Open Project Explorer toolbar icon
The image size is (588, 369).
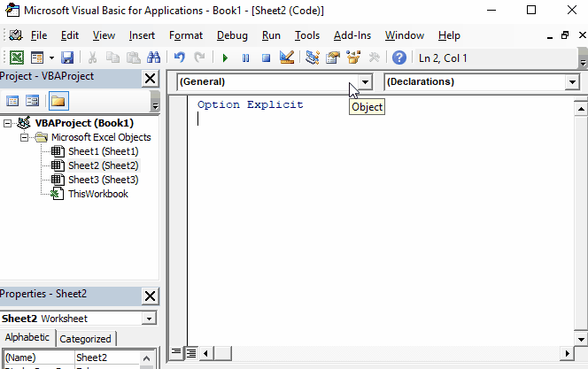point(312,58)
